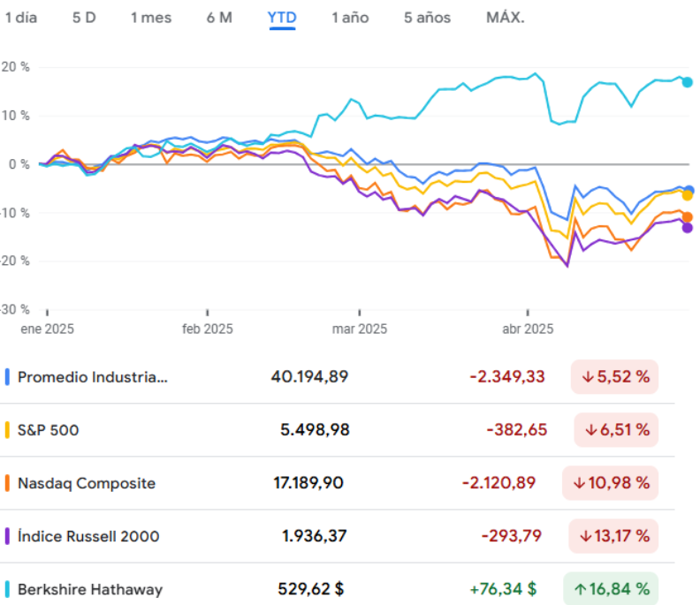Click the 10,98 % Nasdaq change badge
The height and width of the screenshot is (605, 700).
(610, 483)
